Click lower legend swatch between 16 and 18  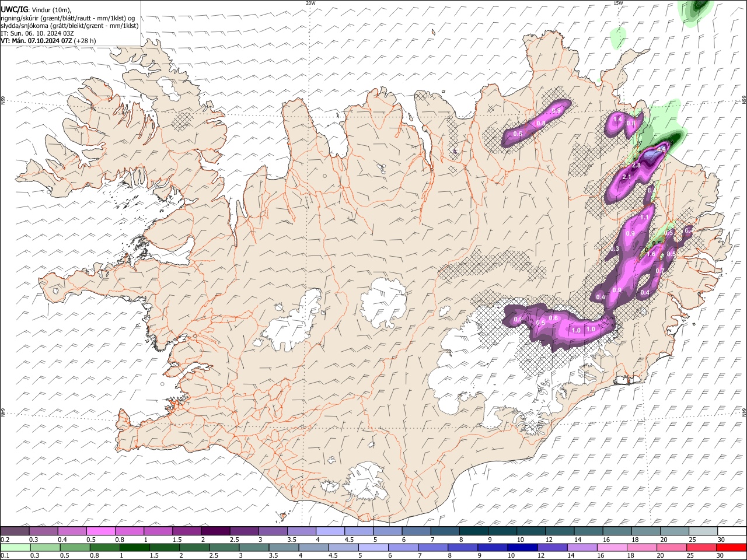(x=612, y=547)
